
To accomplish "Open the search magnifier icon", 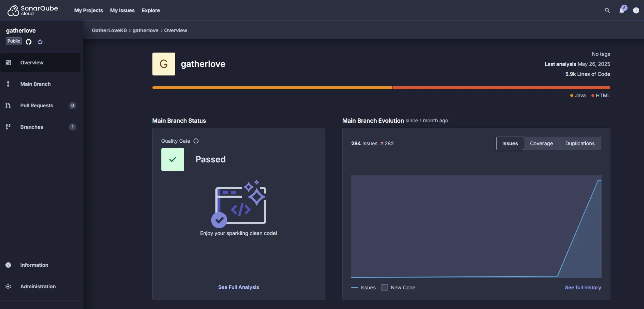I will point(607,10).
